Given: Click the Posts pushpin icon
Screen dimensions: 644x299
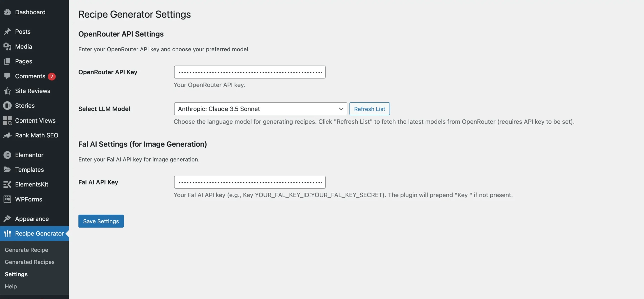Looking at the screenshot, I should [x=7, y=32].
